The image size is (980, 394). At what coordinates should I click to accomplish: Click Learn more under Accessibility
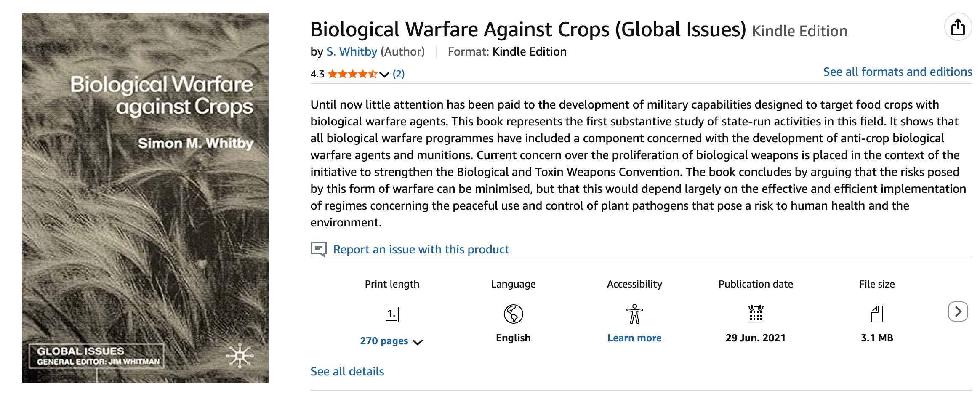634,337
